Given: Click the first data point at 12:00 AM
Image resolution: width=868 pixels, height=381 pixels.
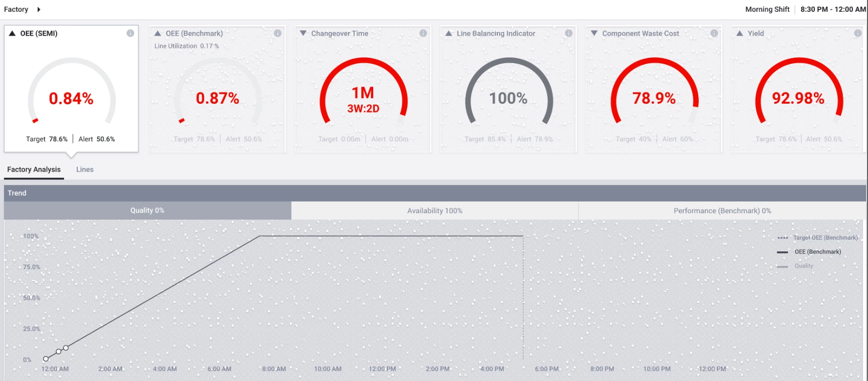Looking at the screenshot, I should 46,359.
